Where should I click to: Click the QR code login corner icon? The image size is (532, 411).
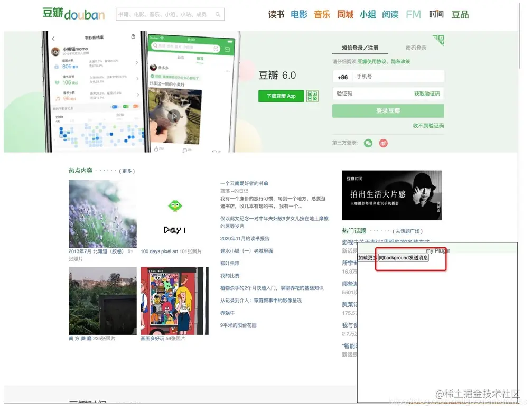pos(439,40)
